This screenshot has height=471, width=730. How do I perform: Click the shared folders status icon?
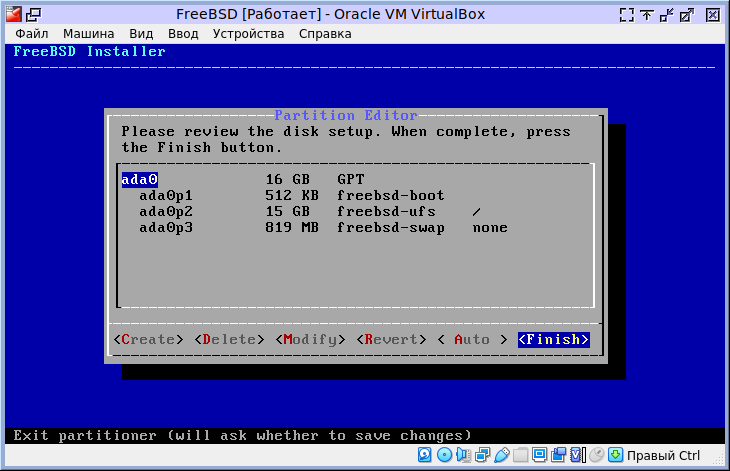click(520, 455)
